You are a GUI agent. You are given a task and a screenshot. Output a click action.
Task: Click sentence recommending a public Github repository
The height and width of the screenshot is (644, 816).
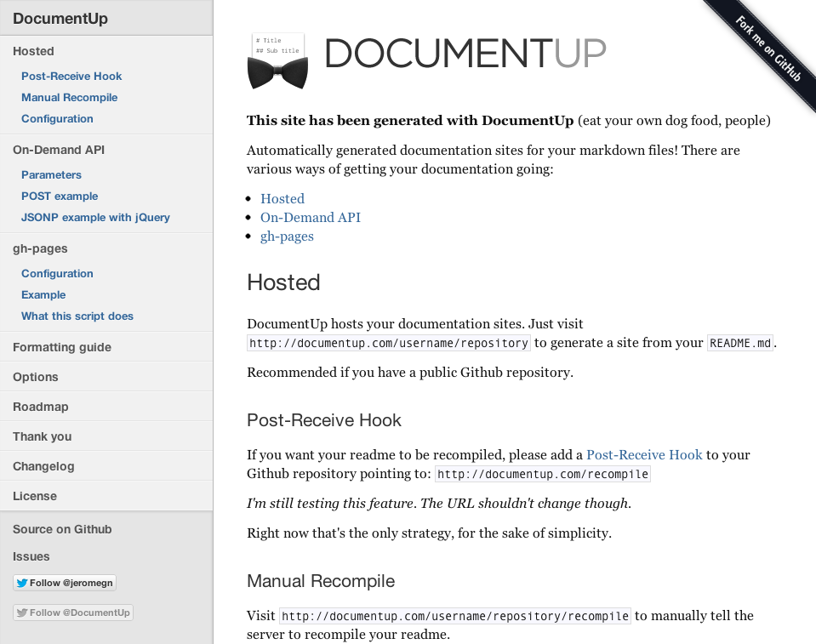click(410, 373)
